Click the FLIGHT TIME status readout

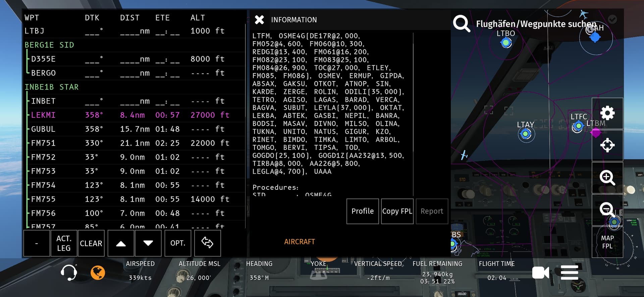coord(497,271)
